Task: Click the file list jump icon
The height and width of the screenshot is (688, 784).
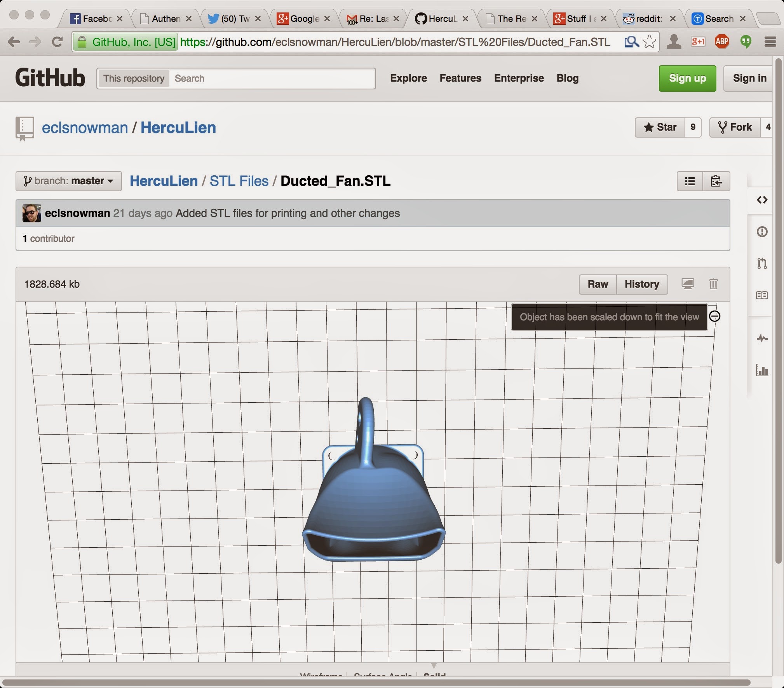Action: coord(690,181)
